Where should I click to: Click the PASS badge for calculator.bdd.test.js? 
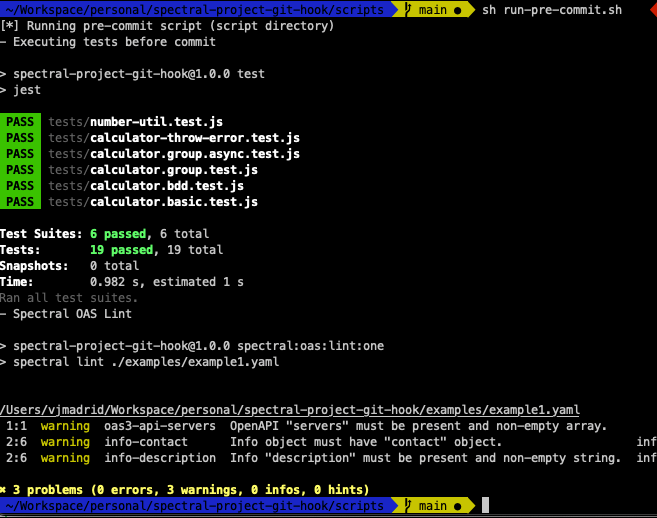tap(20, 185)
